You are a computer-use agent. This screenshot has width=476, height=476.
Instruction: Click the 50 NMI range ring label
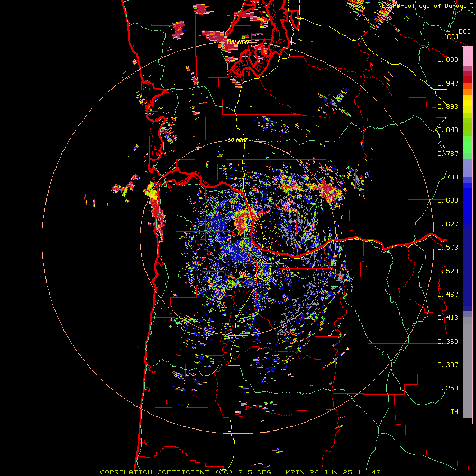click(x=237, y=140)
